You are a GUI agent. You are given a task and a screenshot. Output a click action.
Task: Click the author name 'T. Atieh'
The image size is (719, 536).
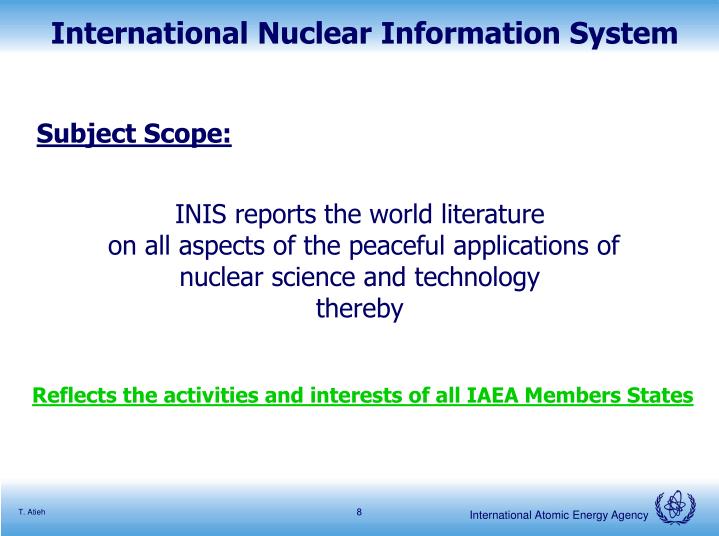32,512
